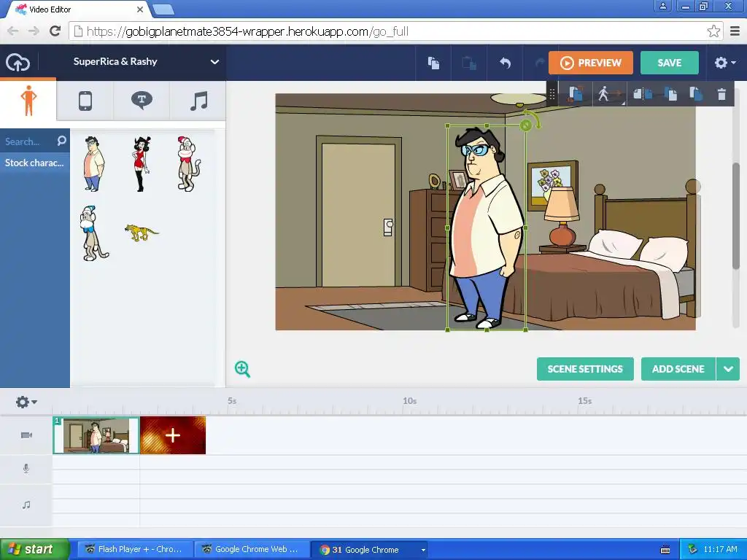Add the monkey with blue hat character
The image size is (747, 560).
93,233
